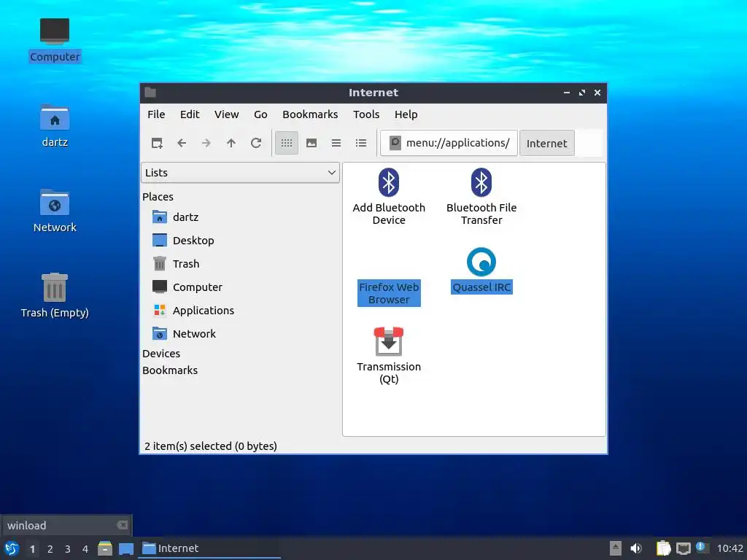Click status bar text 2 item(s) selected
This screenshot has width=747, height=560.
coord(211,446)
